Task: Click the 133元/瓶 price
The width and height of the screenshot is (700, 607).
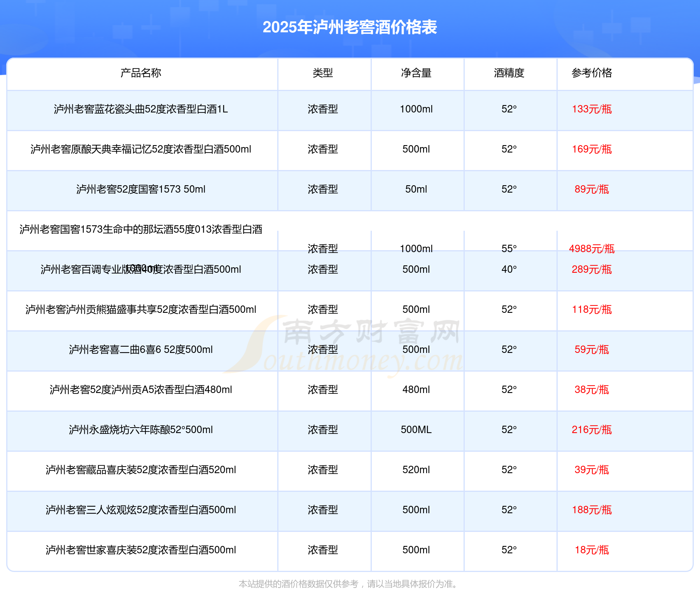Action: coord(592,109)
